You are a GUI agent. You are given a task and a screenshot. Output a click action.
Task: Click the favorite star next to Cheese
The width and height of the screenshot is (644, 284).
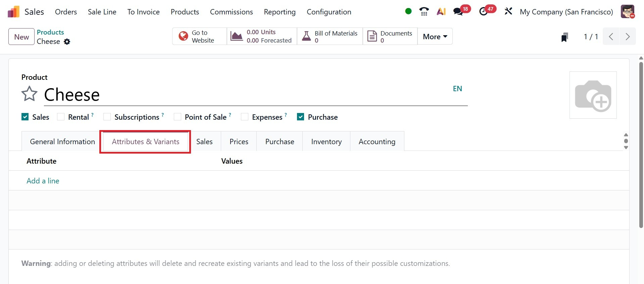coord(29,94)
